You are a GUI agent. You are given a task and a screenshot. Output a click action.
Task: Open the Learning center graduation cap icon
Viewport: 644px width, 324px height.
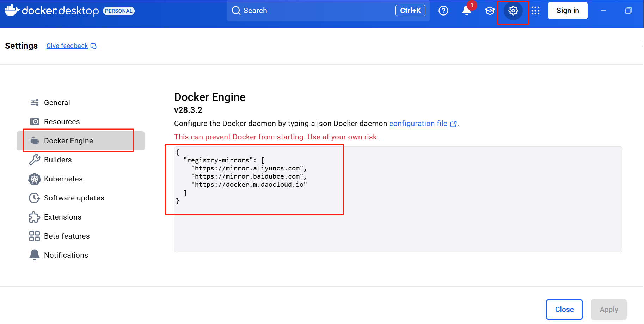490,11
